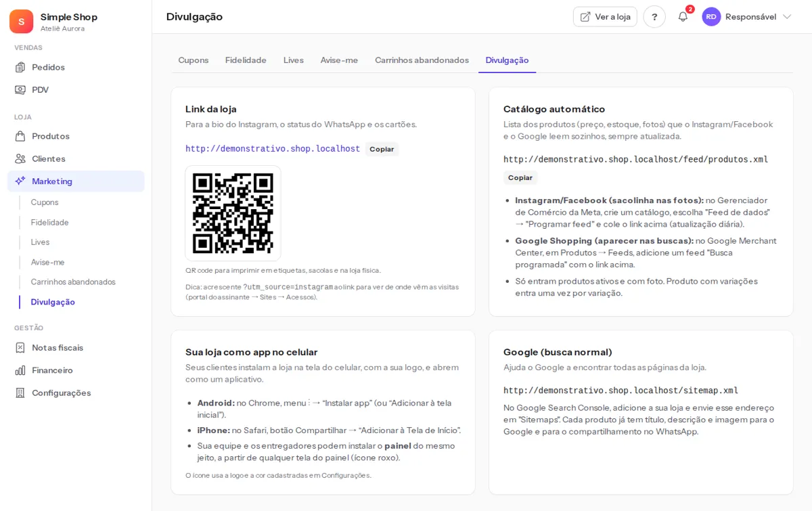Click the PDV cash icon
Screen dimensions: 812x511
click(x=20, y=89)
